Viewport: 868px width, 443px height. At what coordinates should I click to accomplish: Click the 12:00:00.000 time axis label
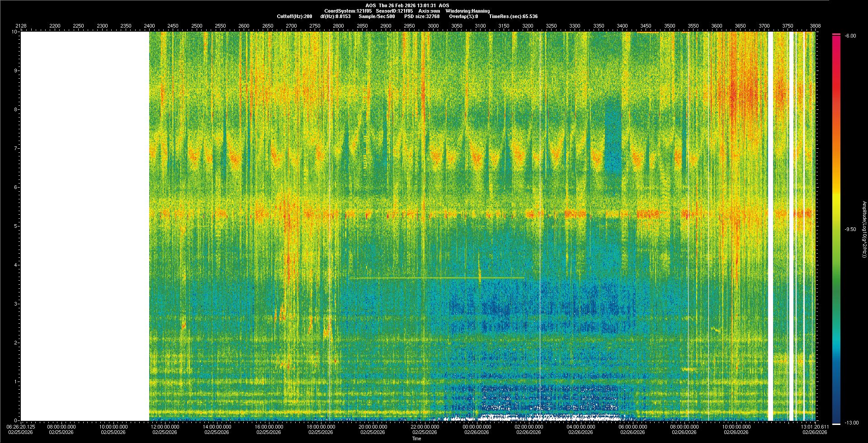click(165, 426)
